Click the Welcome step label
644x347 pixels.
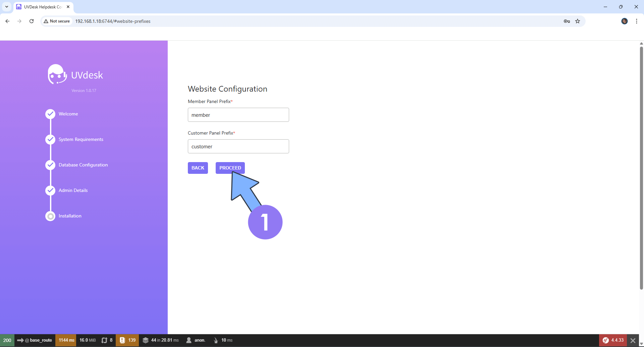click(x=68, y=114)
